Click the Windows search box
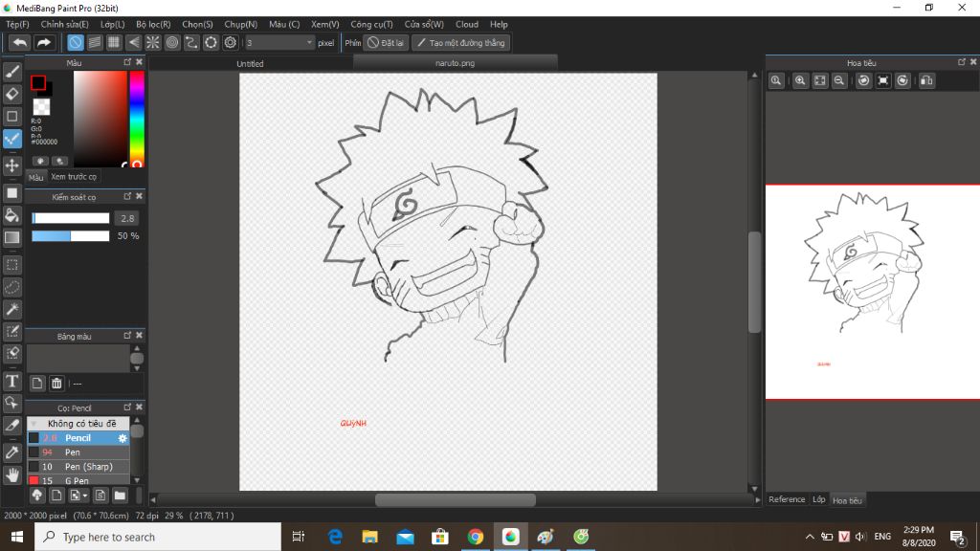The width and height of the screenshot is (980, 551). (x=158, y=537)
